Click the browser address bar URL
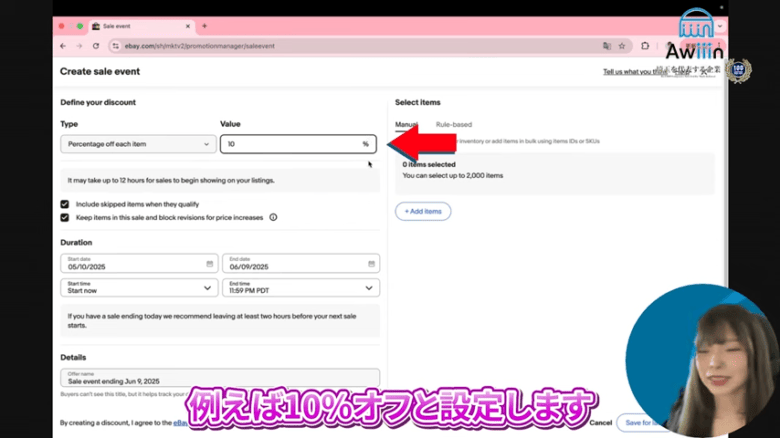This screenshot has width=780, height=438. (199, 46)
